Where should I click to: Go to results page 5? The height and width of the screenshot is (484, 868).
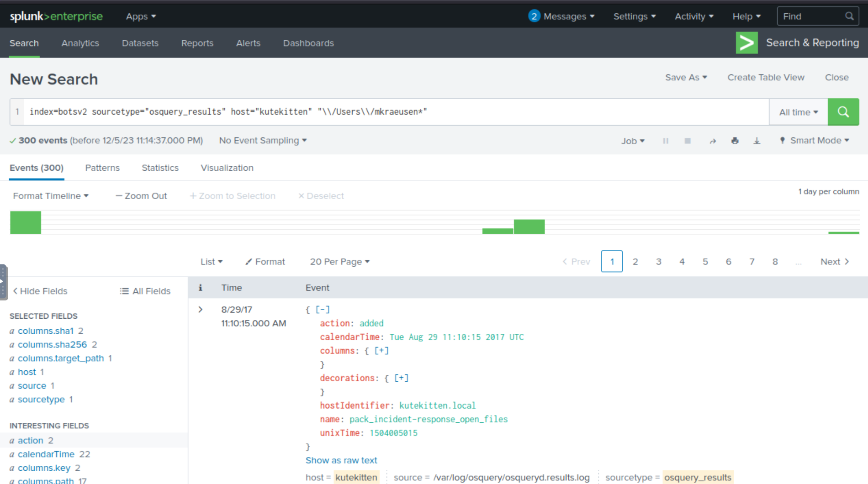(705, 262)
